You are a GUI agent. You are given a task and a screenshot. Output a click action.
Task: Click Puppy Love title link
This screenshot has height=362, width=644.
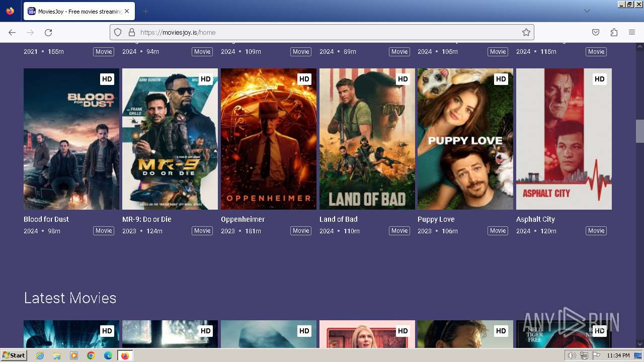[436, 219]
